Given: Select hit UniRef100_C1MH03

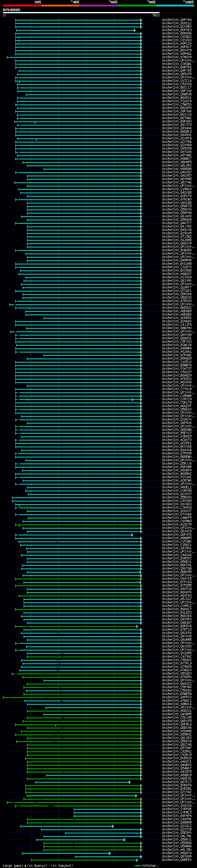Looking at the screenshot, I should 177,189.
